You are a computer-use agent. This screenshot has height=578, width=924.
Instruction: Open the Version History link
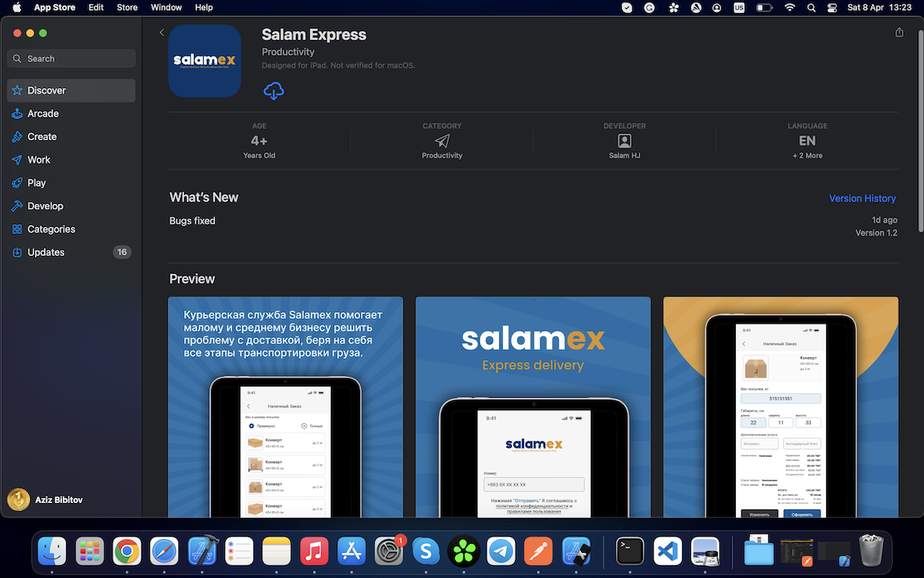tap(862, 198)
